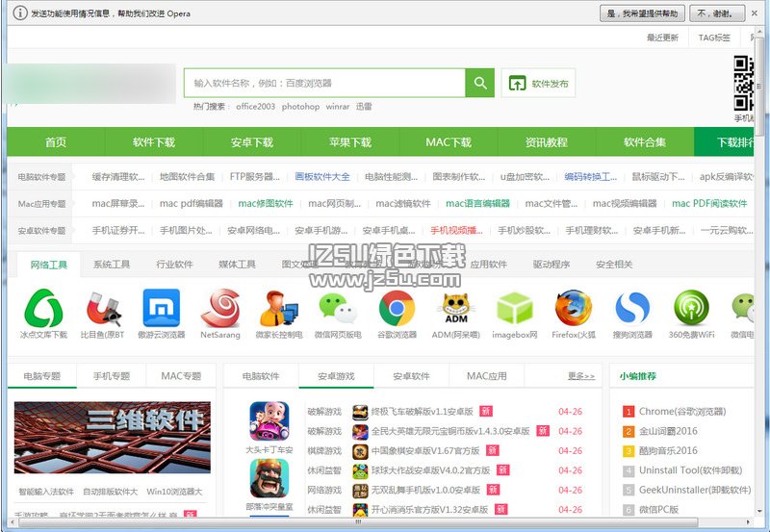
Task: Open MAC下载 navigation item
Action: (x=449, y=142)
